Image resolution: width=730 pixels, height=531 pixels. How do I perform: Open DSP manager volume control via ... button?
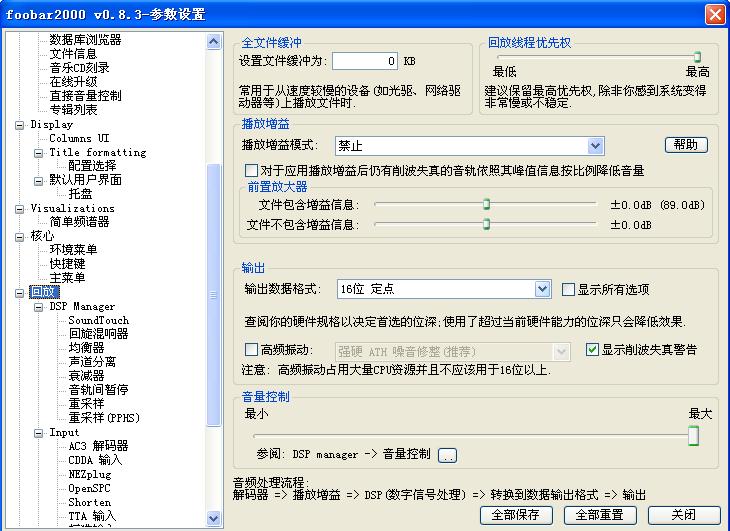447,455
